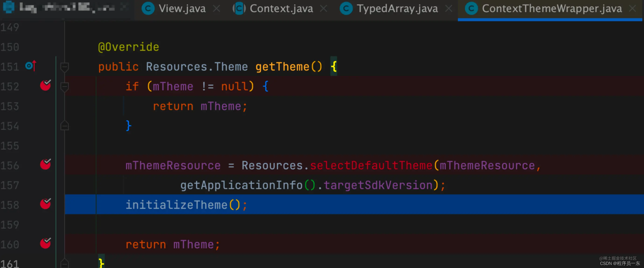Image resolution: width=644 pixels, height=268 pixels.
Task: Click the breakpoint icon on line 160
Action: tap(45, 244)
